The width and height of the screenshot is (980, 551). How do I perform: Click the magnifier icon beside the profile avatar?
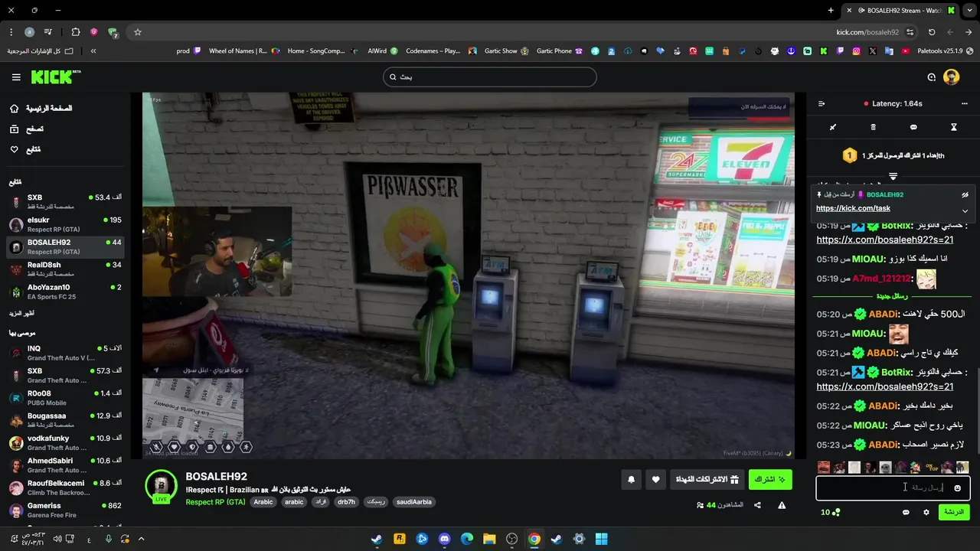pos(932,77)
